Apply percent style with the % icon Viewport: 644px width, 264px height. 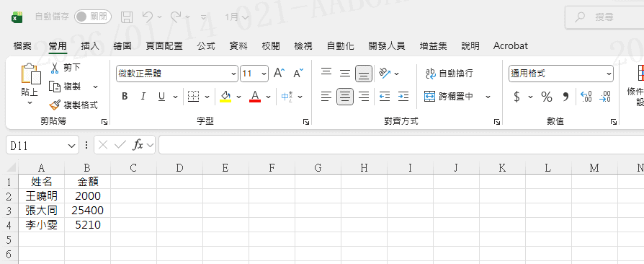pyautogui.click(x=546, y=97)
